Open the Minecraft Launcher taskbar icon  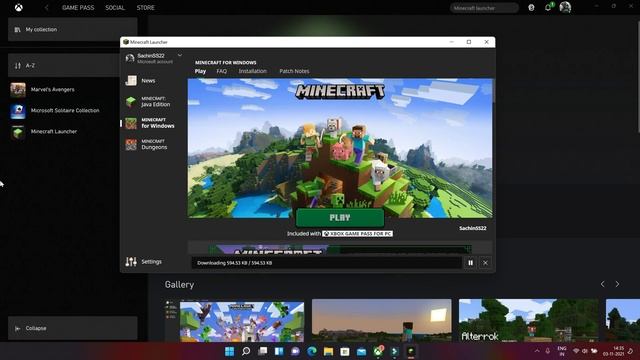click(x=411, y=351)
